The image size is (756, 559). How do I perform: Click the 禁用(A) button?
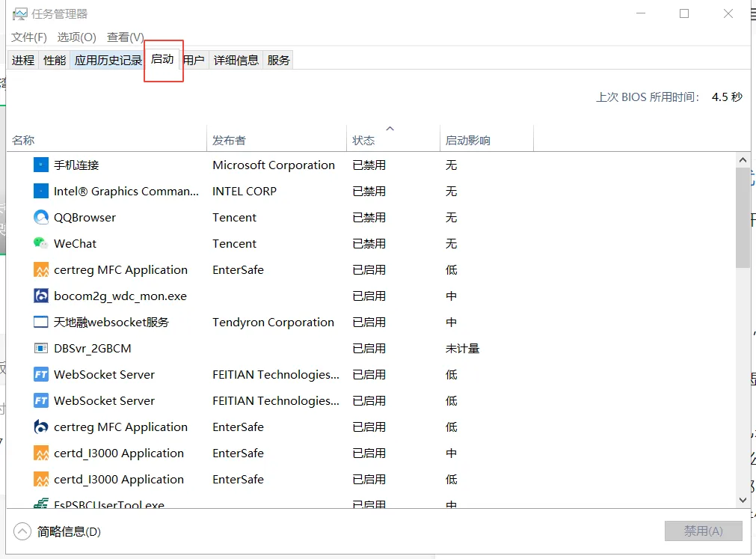pyautogui.click(x=704, y=531)
